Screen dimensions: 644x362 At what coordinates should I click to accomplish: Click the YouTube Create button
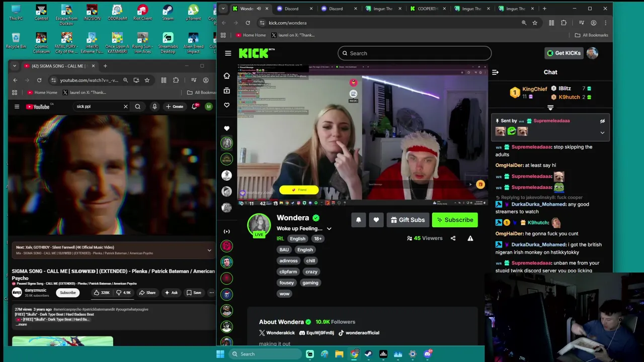pos(175,107)
